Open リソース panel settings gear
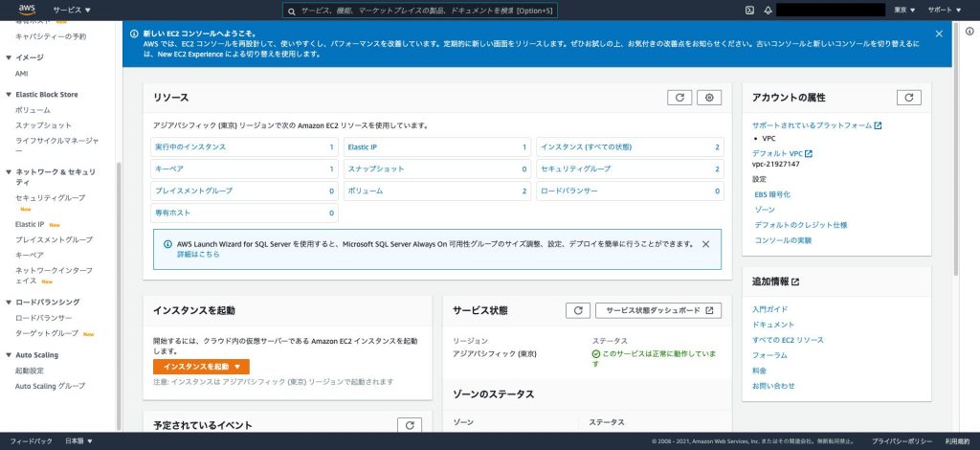This screenshot has height=450, width=980. tap(709, 98)
